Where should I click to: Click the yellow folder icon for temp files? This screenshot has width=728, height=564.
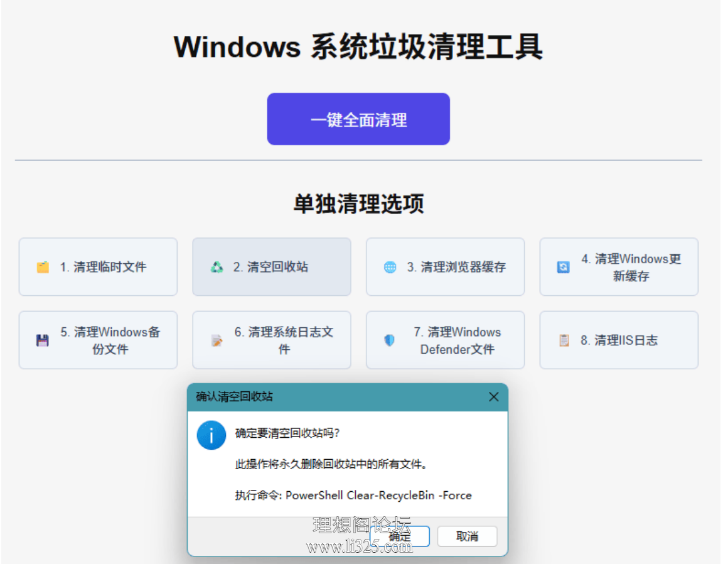43,267
